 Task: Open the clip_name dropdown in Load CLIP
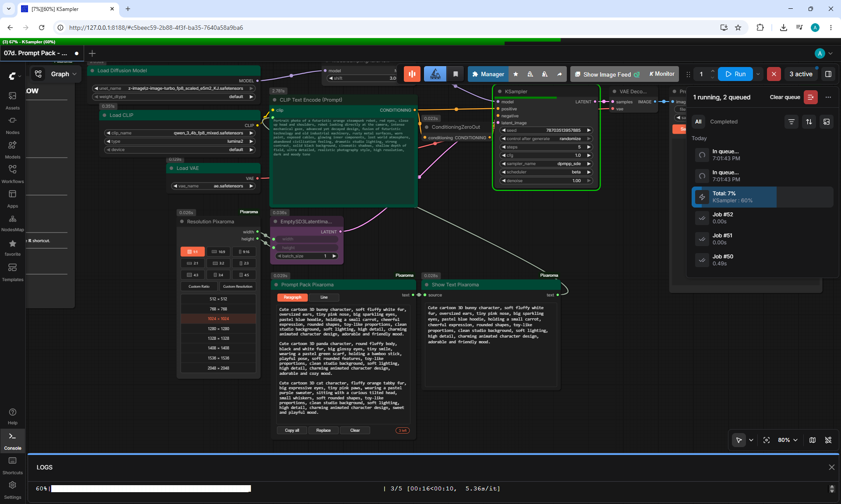click(180, 133)
